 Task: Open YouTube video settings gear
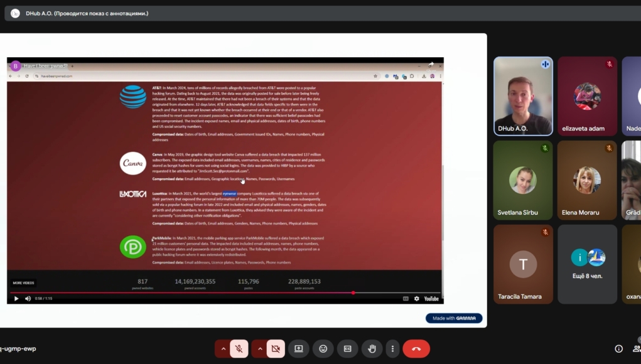pos(416,299)
